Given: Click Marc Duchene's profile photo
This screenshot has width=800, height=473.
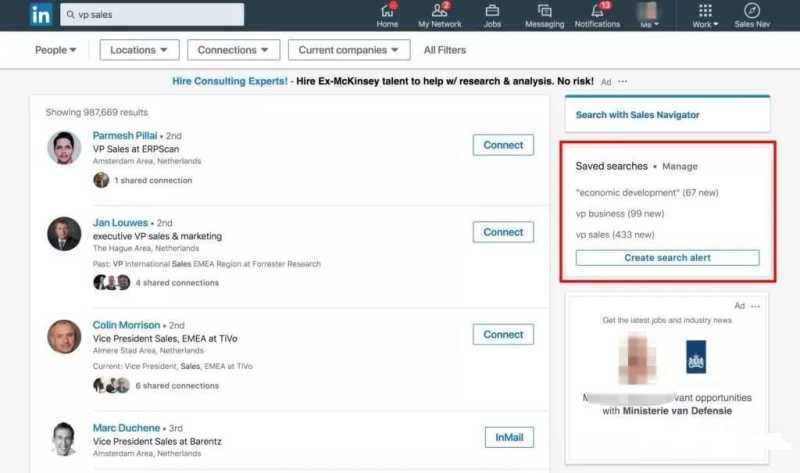Looking at the screenshot, I should pos(64,439).
